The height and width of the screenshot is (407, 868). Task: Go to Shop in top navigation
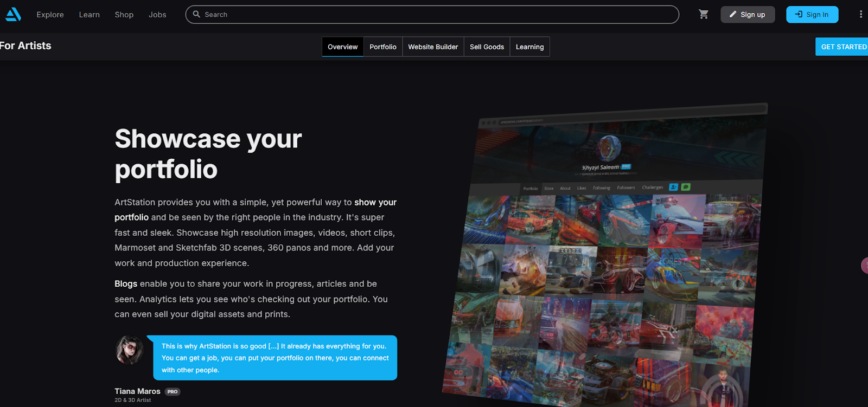coord(124,15)
